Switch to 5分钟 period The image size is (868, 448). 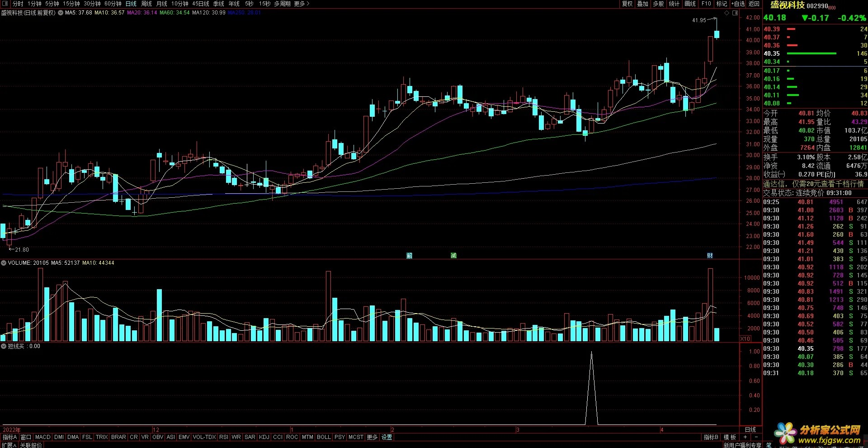pyautogui.click(x=52, y=4)
